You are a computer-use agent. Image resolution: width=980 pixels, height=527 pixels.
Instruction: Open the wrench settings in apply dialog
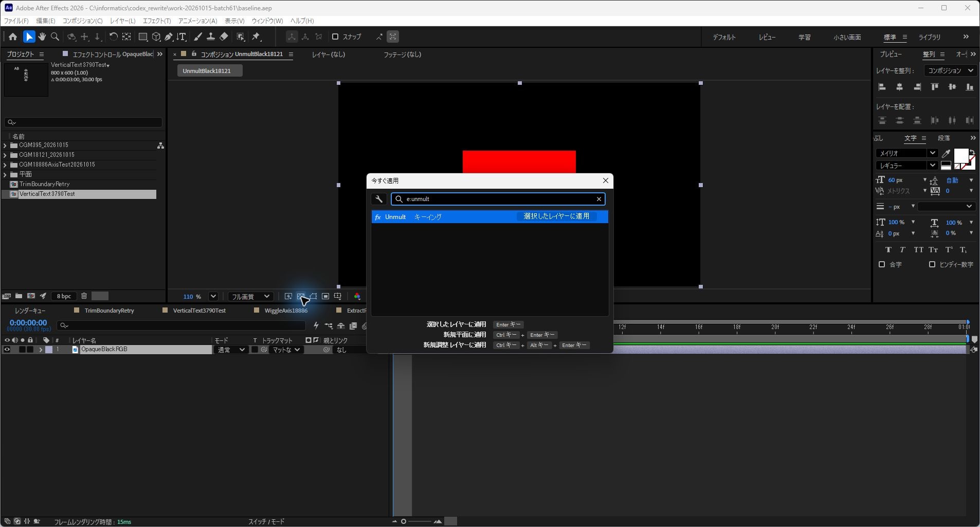379,199
